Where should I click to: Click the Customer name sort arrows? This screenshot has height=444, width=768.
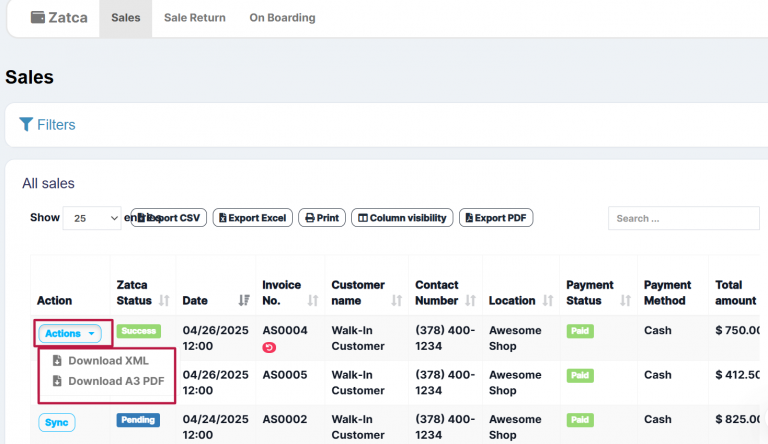(x=396, y=300)
